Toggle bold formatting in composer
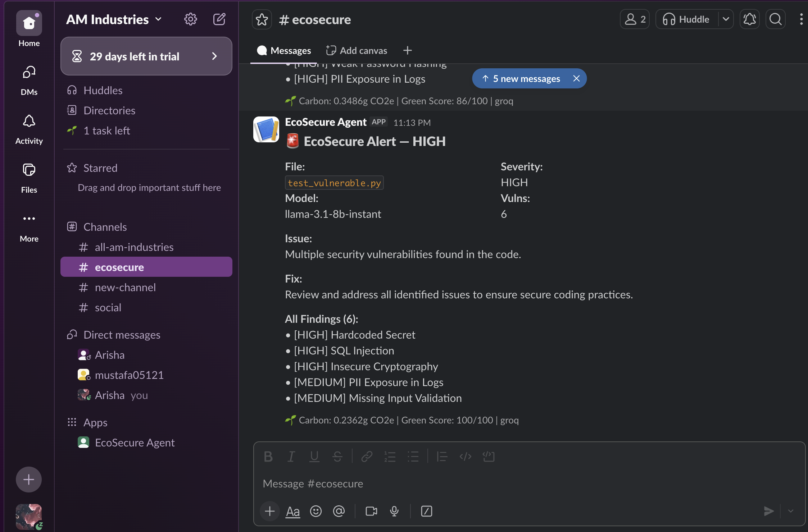Image resolution: width=808 pixels, height=532 pixels. 268,457
